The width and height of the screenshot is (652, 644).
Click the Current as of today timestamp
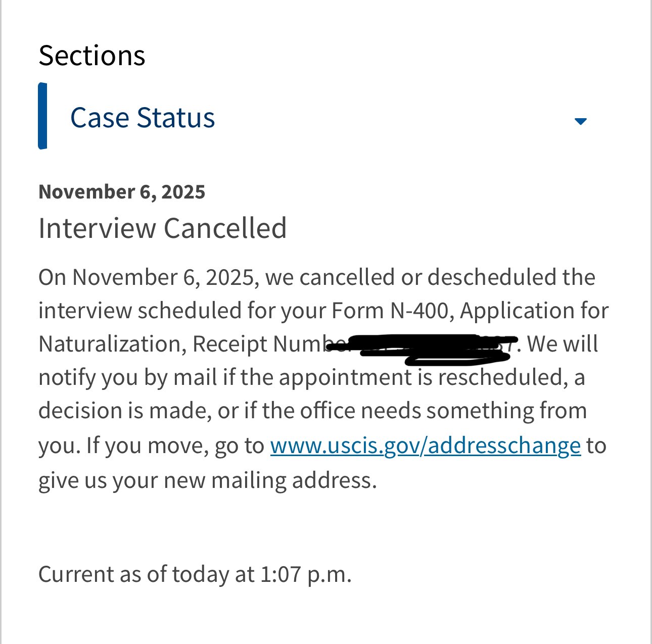click(195, 574)
